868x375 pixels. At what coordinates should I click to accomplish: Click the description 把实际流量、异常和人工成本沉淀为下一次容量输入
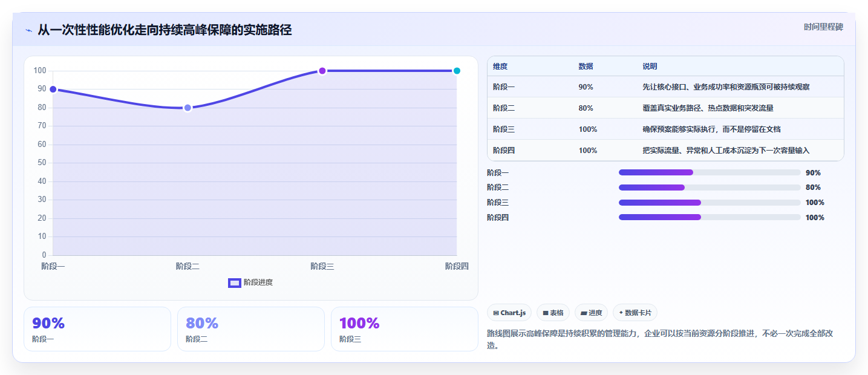(x=726, y=151)
